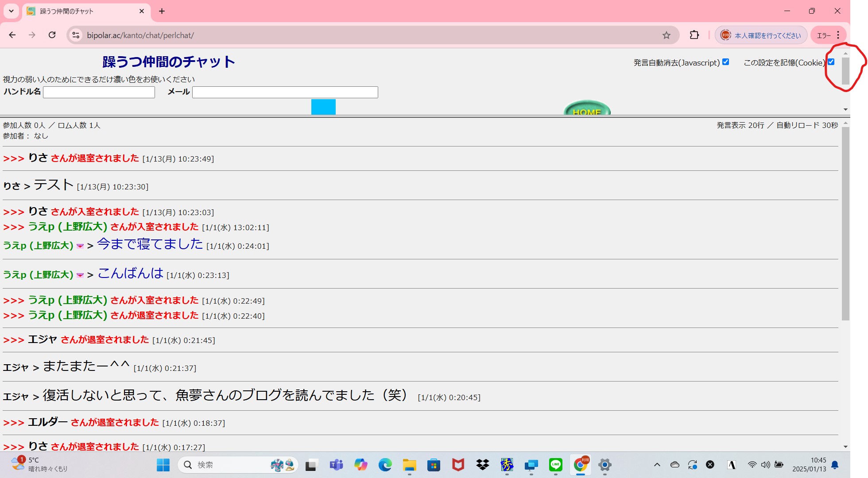This screenshot has width=868, height=478.
Task: Reload the chat page
Action: [52, 35]
